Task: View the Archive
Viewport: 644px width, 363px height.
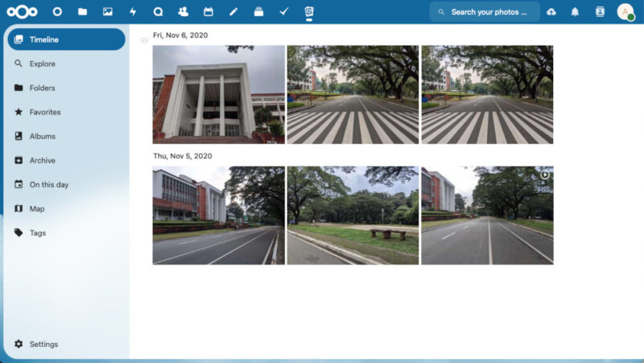Action: point(67,160)
